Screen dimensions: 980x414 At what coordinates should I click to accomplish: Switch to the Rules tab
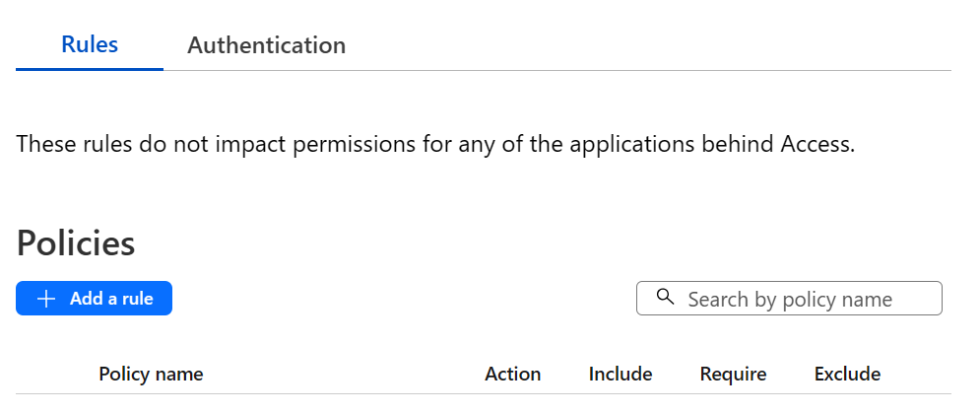(90, 45)
